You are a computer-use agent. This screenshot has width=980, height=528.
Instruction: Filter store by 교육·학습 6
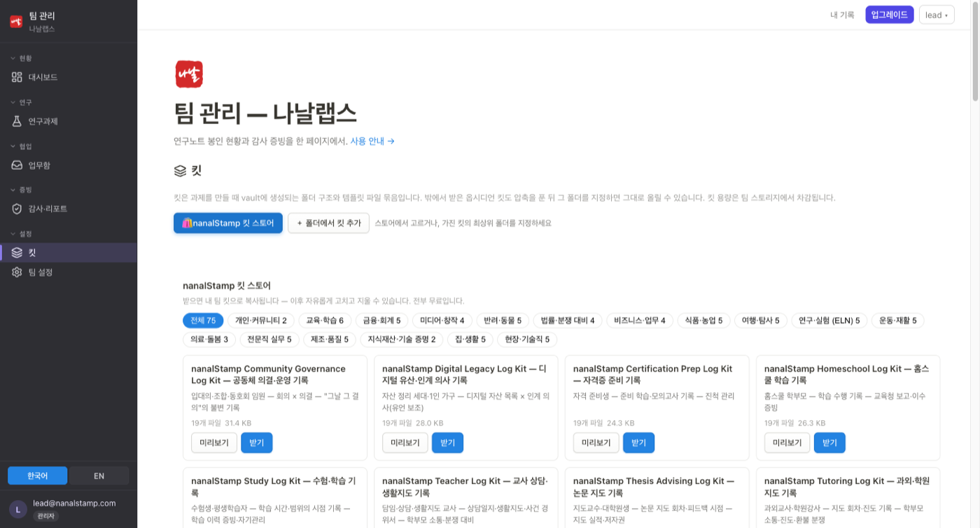[x=324, y=320]
